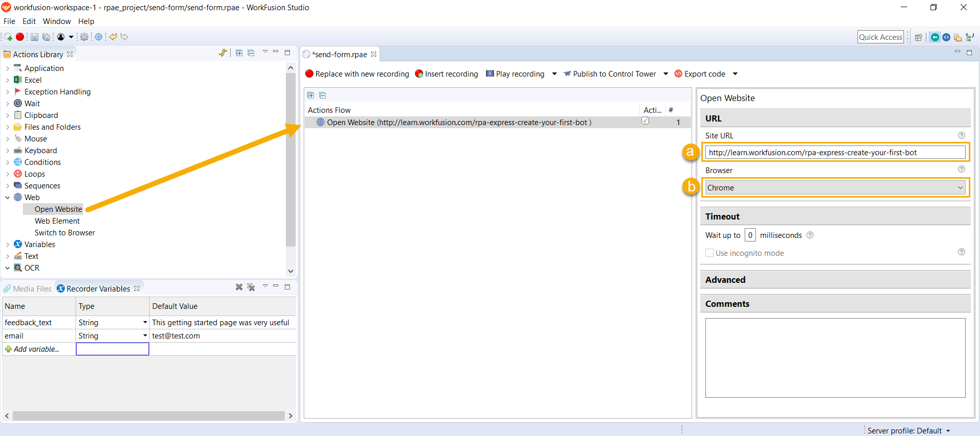Click the Quick Access search field

tap(880, 37)
